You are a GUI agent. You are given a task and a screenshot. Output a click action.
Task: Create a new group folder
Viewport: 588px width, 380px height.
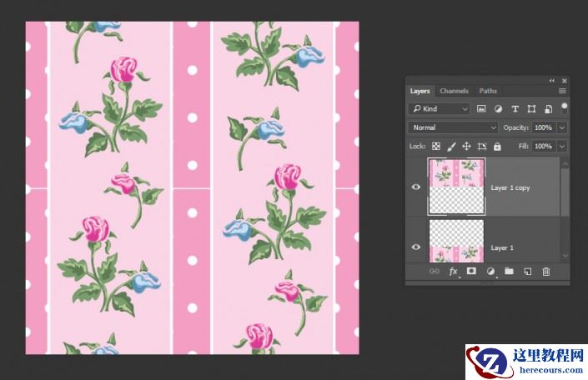pyautogui.click(x=509, y=271)
